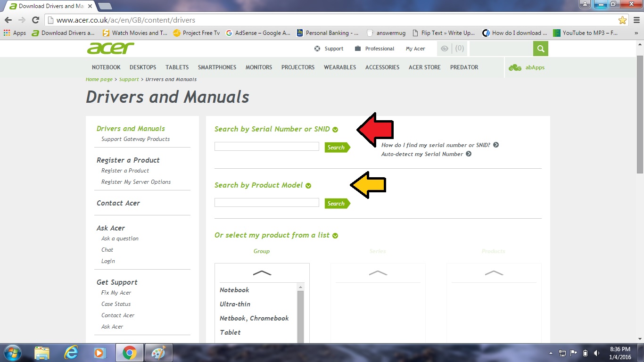644x362 pixels.
Task: Select 'Netbook, Chromebook' in Group list
Action: click(x=254, y=318)
